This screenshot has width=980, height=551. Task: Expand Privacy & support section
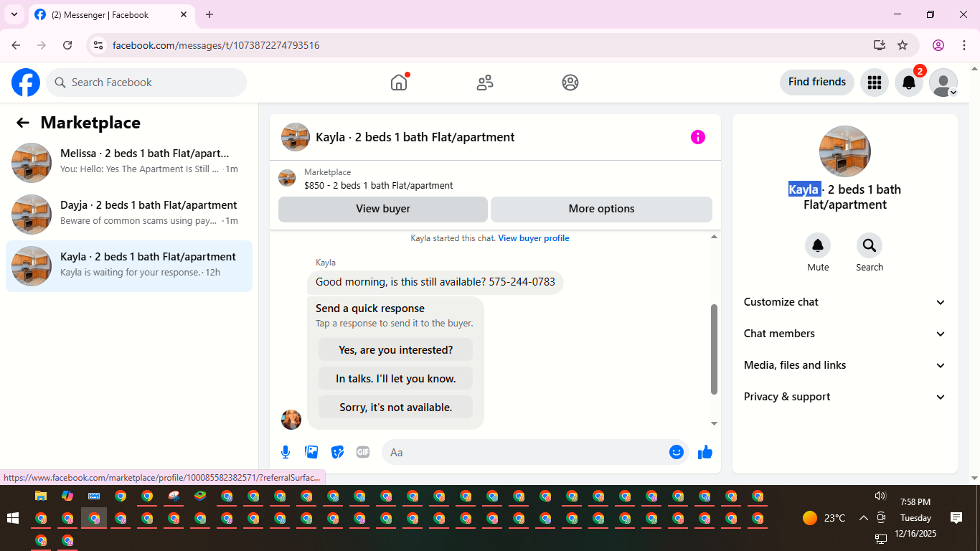coord(845,397)
